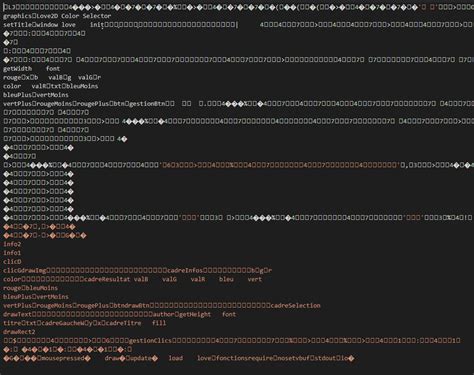Viewport: 474px width, 375px height.
Task: Click the word "getHeight"
Action: (195, 314)
